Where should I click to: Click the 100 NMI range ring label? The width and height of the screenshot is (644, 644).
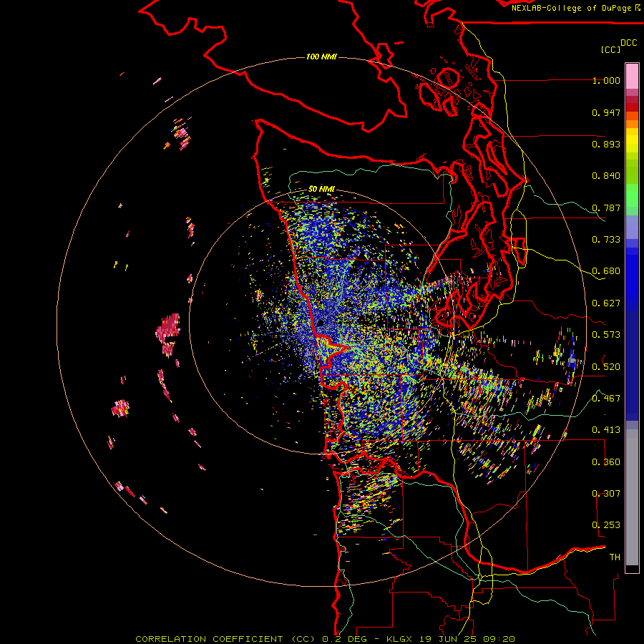click(321, 57)
